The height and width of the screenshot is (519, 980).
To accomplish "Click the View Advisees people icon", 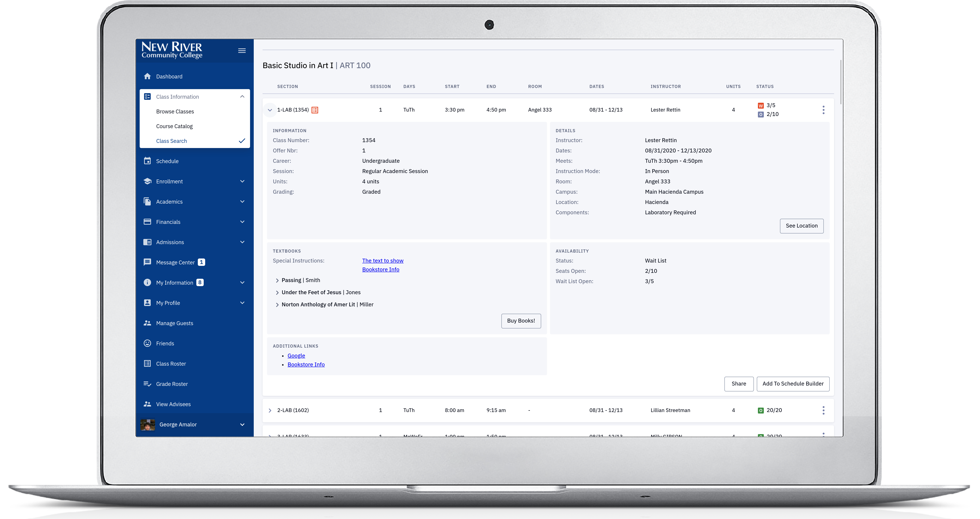I will (147, 404).
